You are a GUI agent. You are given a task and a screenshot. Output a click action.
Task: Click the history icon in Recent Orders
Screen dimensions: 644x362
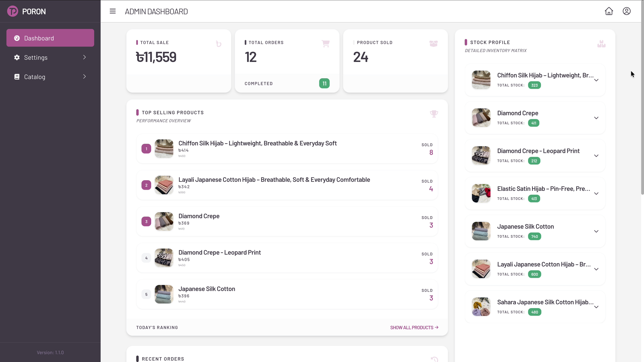click(434, 359)
